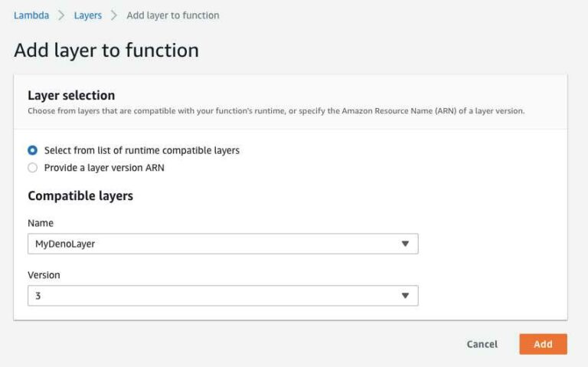Screen dimensions: 588x367
Task: Click the Add layer to function breadcrumb
Action: (x=173, y=15)
